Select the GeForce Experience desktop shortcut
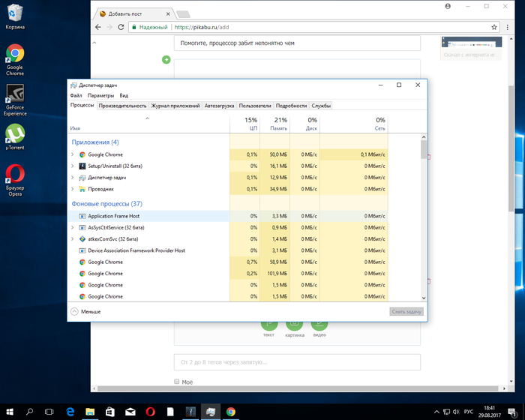This screenshot has height=420, width=525. click(15, 100)
